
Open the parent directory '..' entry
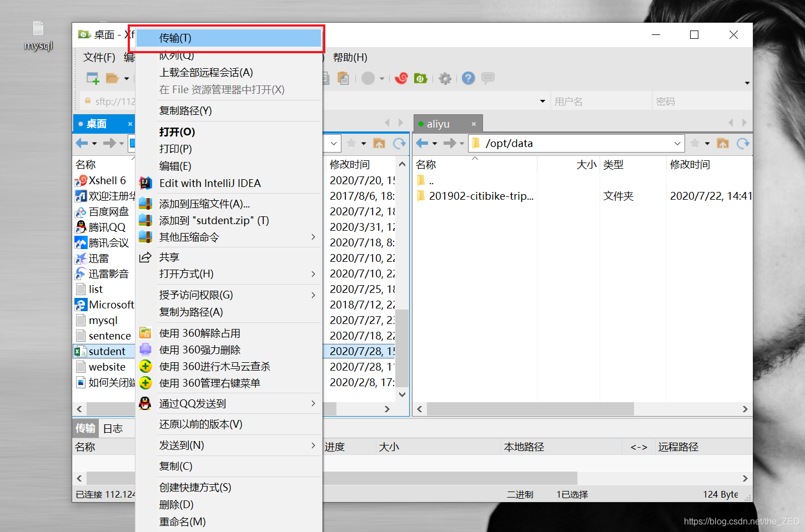point(431,181)
